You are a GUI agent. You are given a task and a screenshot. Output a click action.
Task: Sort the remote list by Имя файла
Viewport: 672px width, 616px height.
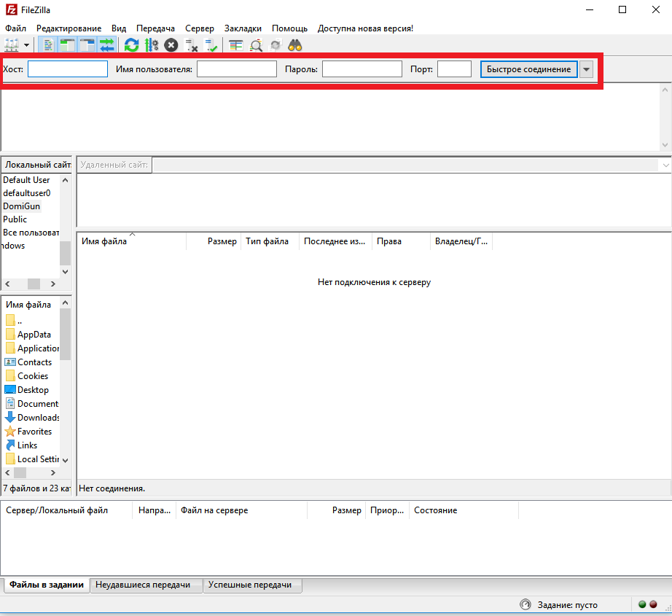pos(132,241)
